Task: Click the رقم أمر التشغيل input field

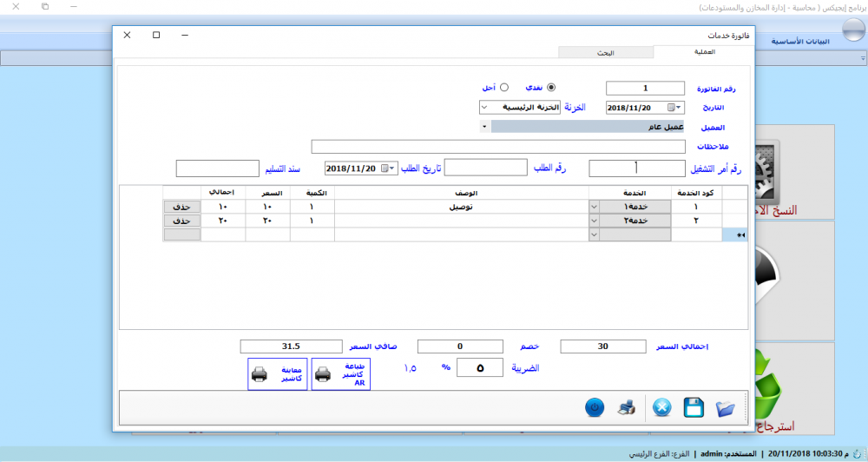Action: click(x=636, y=168)
